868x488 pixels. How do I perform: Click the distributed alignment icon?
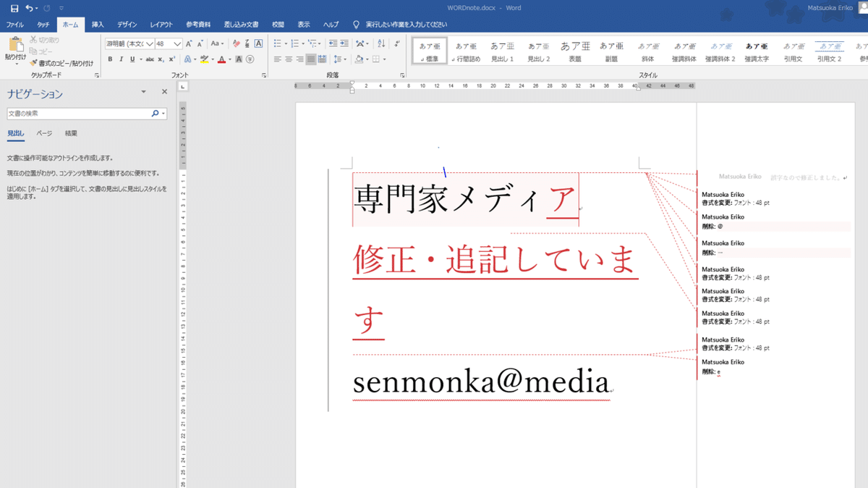coord(322,59)
